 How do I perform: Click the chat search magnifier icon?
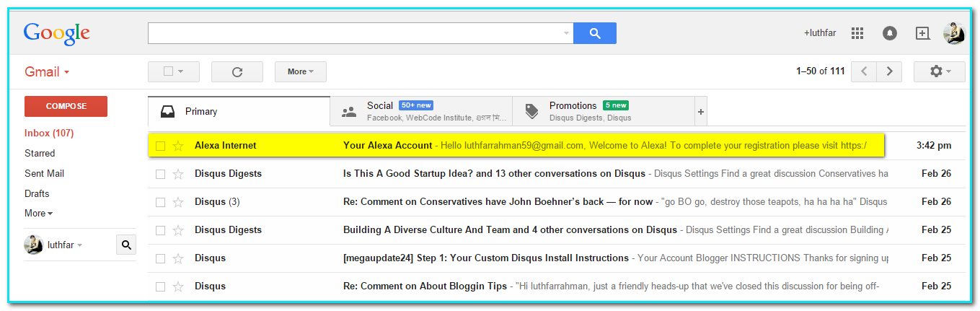click(126, 245)
